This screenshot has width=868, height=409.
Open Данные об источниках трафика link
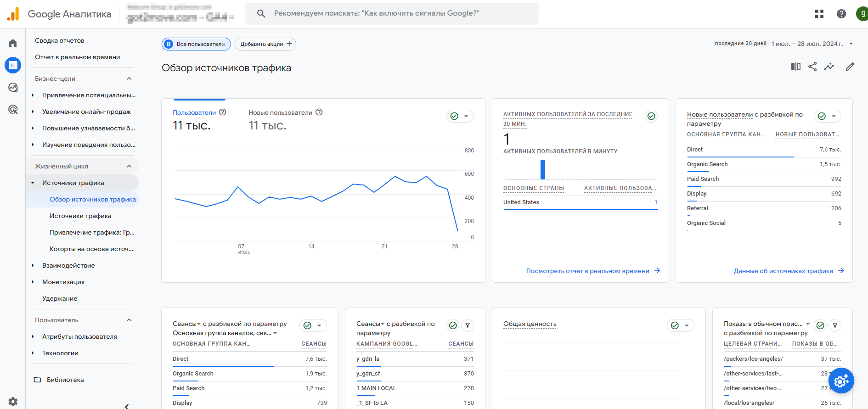(x=789, y=271)
